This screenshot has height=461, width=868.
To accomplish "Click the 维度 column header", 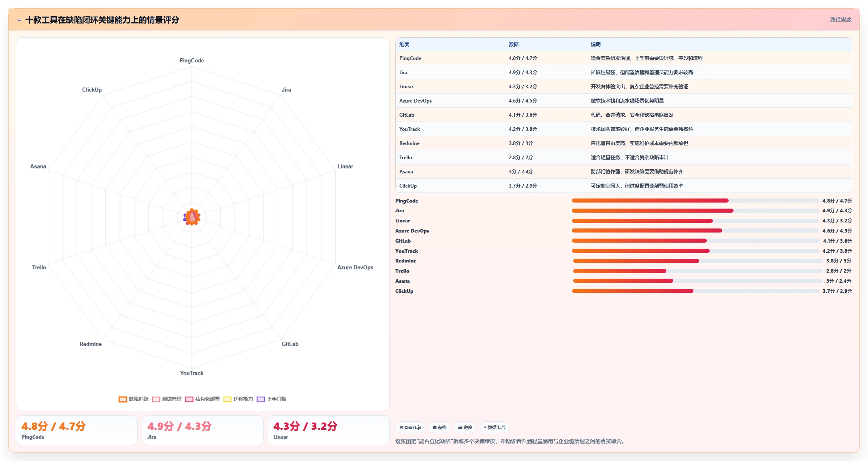I will coord(404,45).
